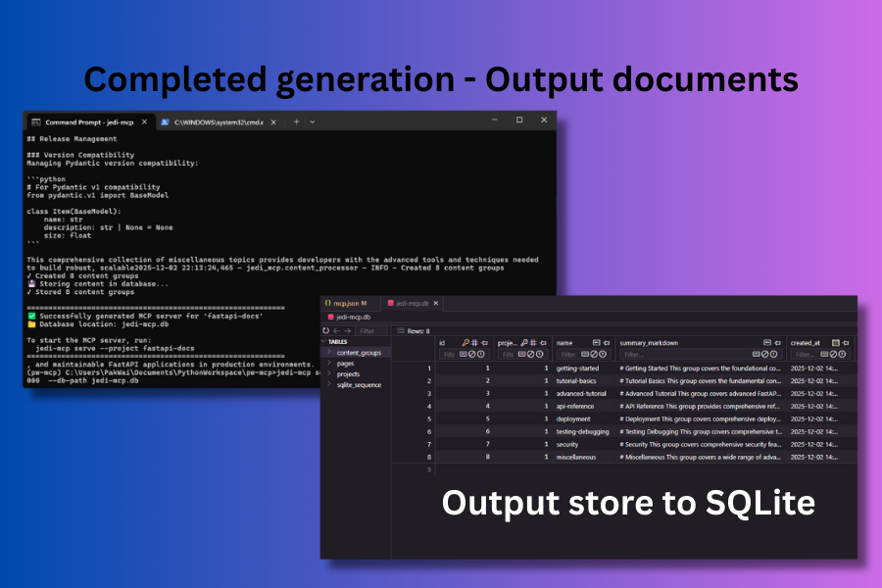882x588 pixels.
Task: Click the summary_markdown filter field
Action: click(701, 355)
